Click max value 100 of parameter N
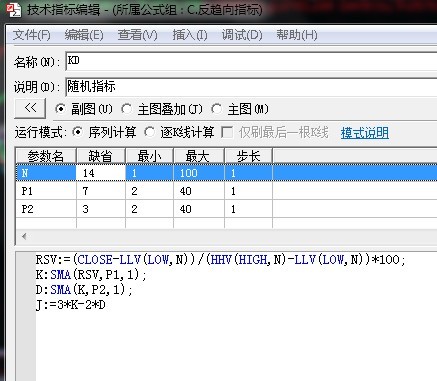This screenshot has height=381, width=437. pos(199,173)
